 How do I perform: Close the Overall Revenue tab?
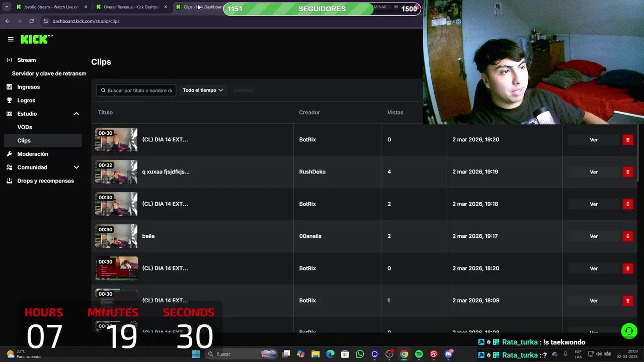(x=166, y=7)
